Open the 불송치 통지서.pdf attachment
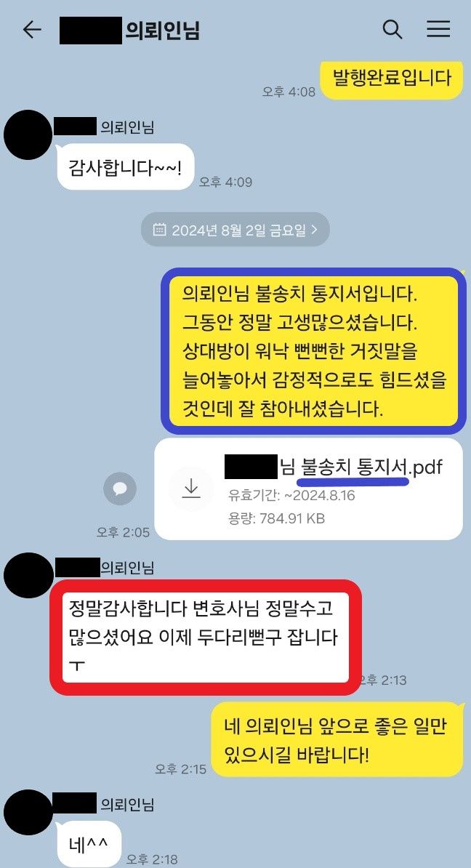The height and width of the screenshot is (868, 471). (308, 489)
